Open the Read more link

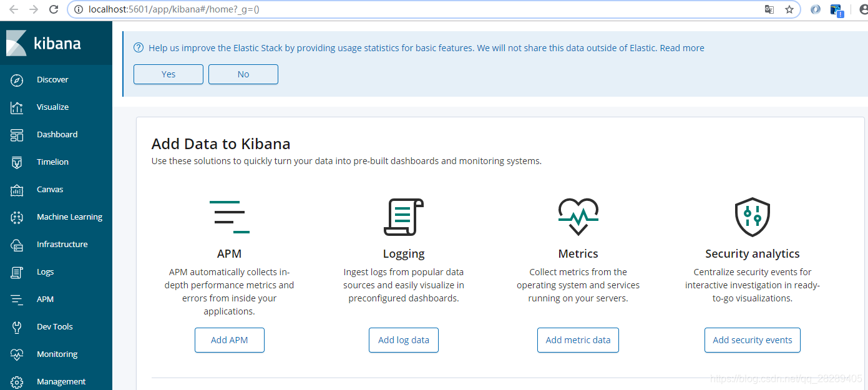pyautogui.click(x=682, y=48)
